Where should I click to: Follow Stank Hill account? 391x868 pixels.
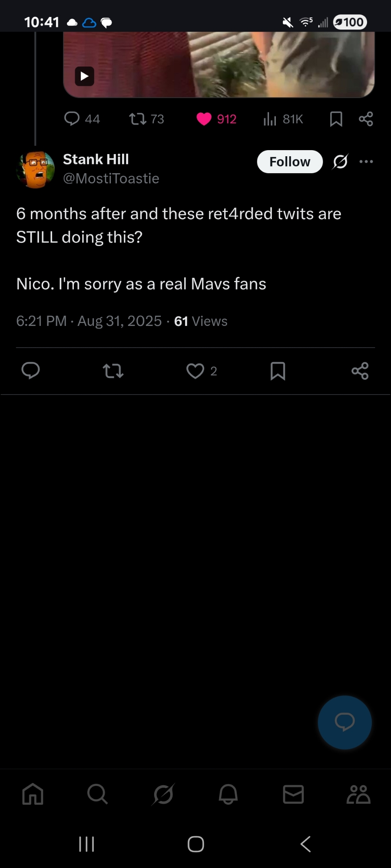290,162
